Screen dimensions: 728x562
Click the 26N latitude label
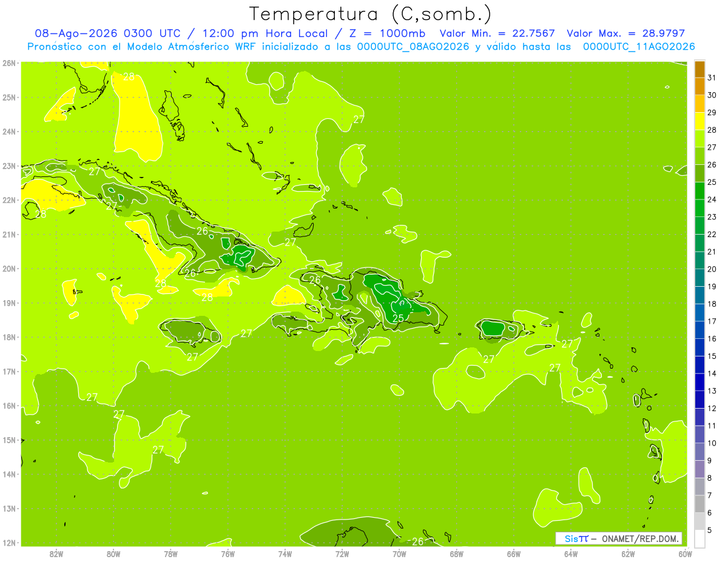(9, 63)
